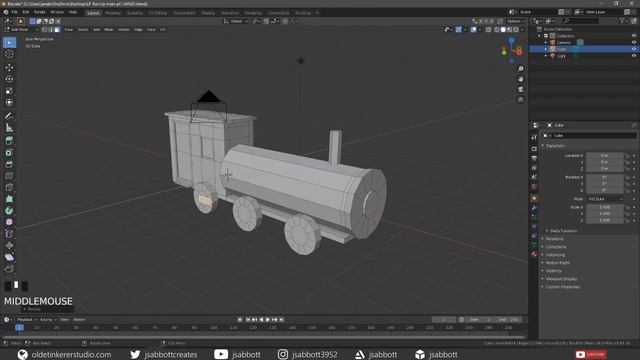Screen dimensions: 640x360
Task: Click play animation button in timeline
Action: (268, 320)
